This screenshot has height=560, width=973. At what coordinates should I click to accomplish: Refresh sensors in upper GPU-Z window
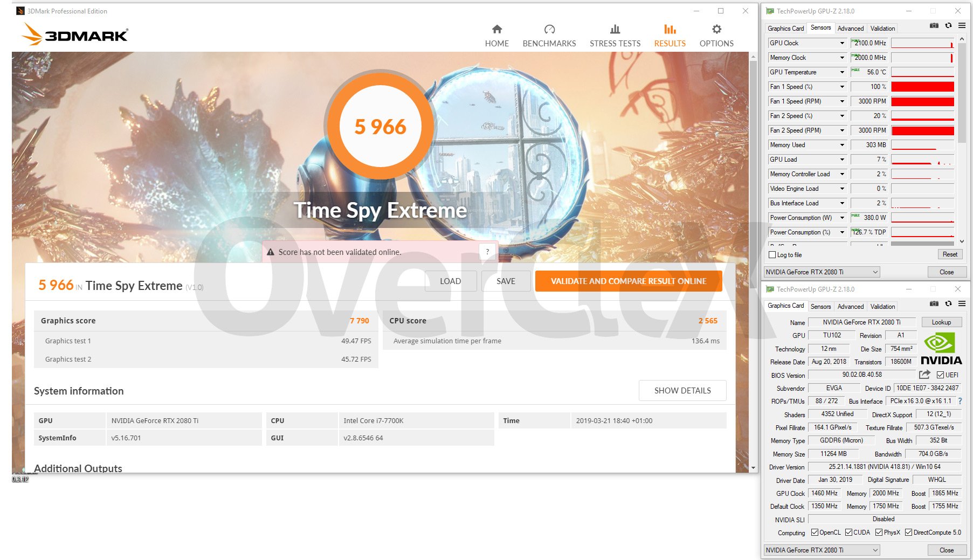coord(948,25)
